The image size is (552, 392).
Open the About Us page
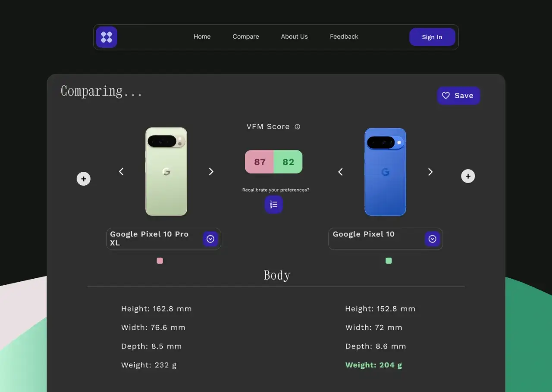[295, 37]
